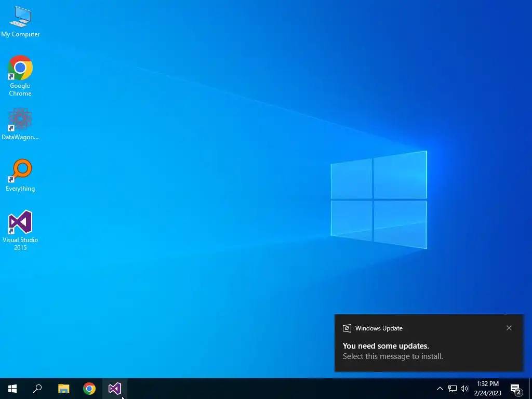Screen dimensions: 532x399
Task: Select the Google Chrome desktop shortcut
Action: tap(20, 76)
